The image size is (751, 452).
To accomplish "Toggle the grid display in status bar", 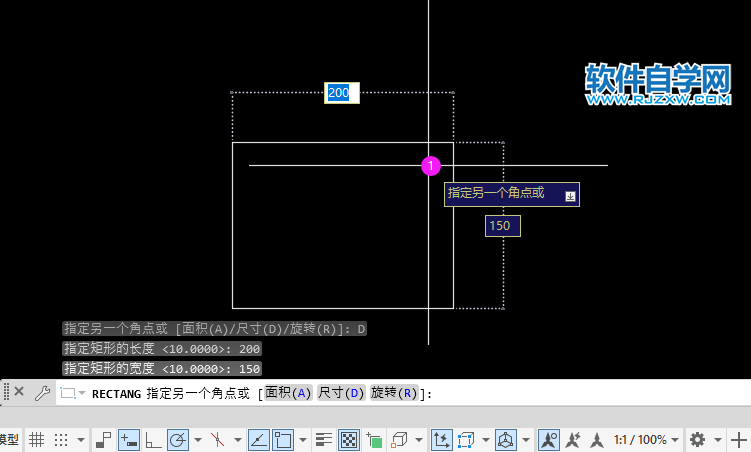I will tap(36, 440).
